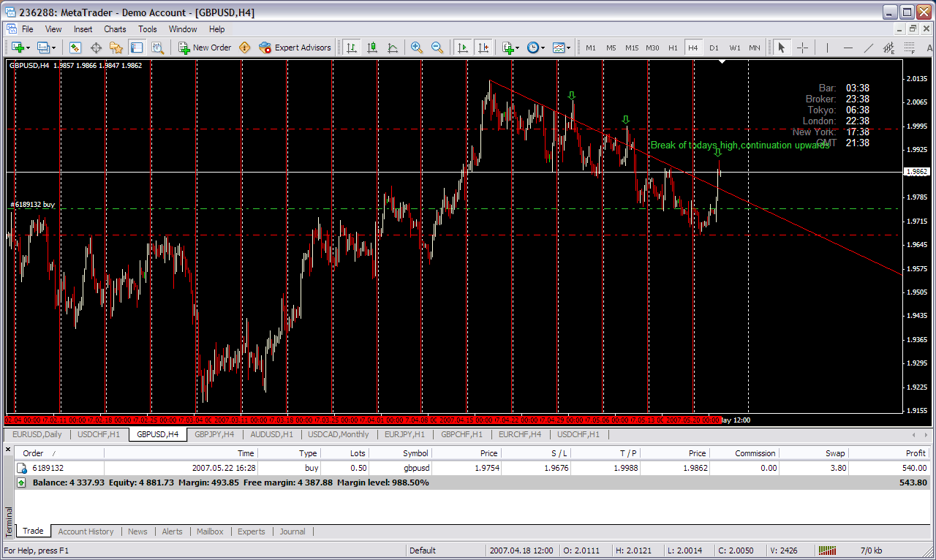Viewport: 936px width, 560px height.
Task: Switch chart to bar chart style
Action: click(352, 48)
